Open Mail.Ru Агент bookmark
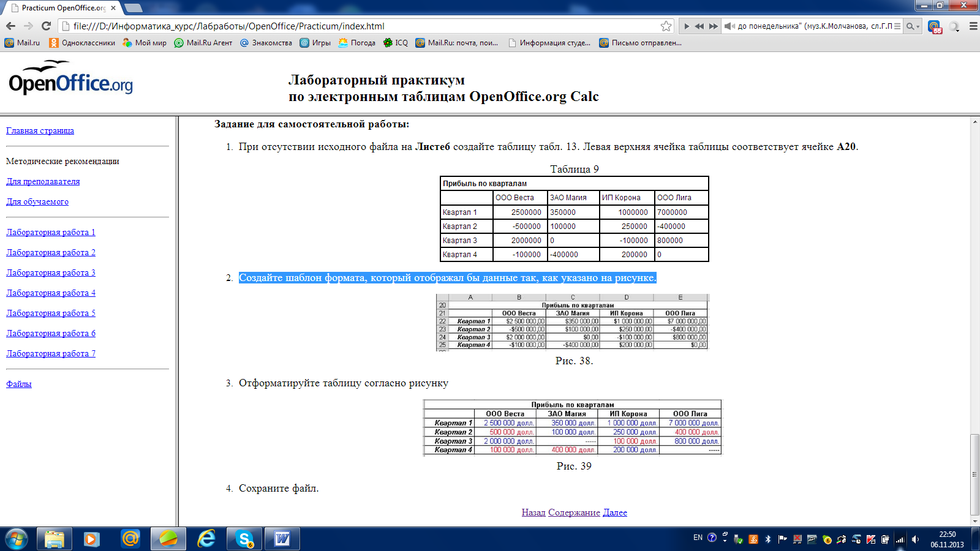This screenshot has height=551, width=980. pos(203,43)
